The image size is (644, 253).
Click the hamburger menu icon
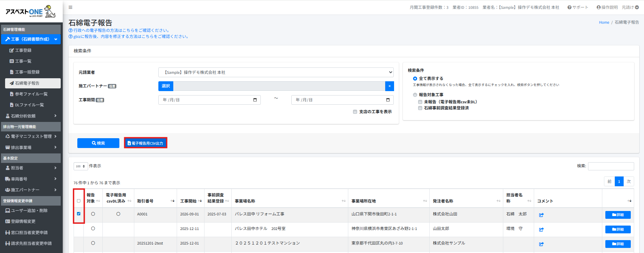point(71,7)
